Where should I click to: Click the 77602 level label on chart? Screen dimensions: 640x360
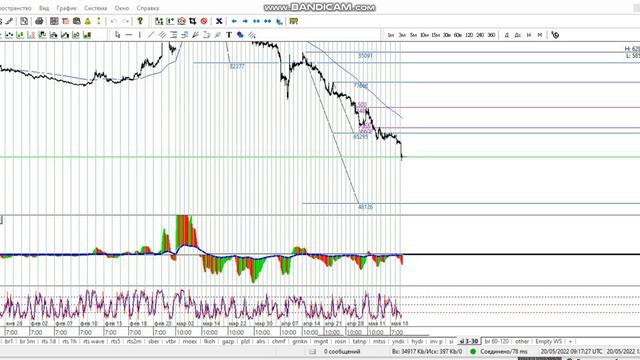pyautogui.click(x=360, y=86)
